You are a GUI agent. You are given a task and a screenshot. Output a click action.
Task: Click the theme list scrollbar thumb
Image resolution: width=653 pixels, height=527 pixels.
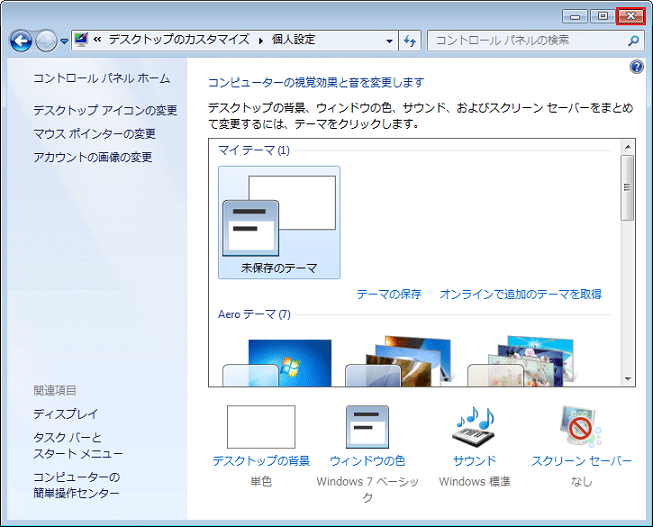click(628, 187)
